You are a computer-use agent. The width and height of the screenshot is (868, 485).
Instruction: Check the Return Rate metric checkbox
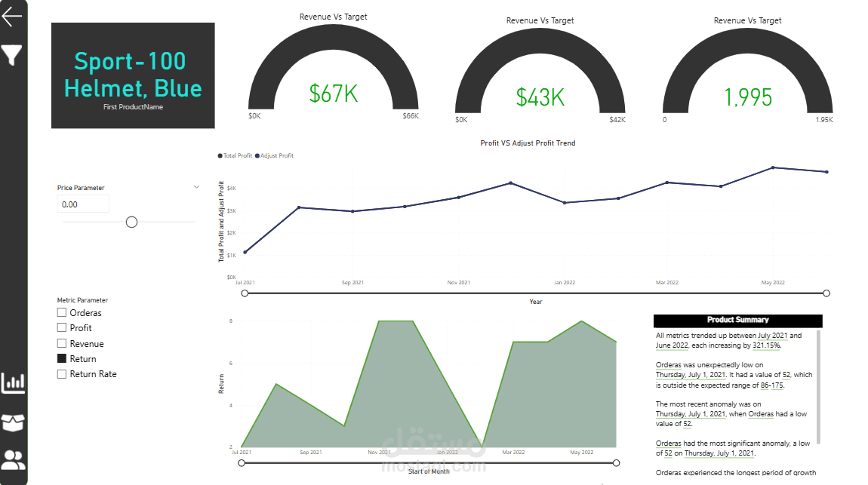point(62,374)
